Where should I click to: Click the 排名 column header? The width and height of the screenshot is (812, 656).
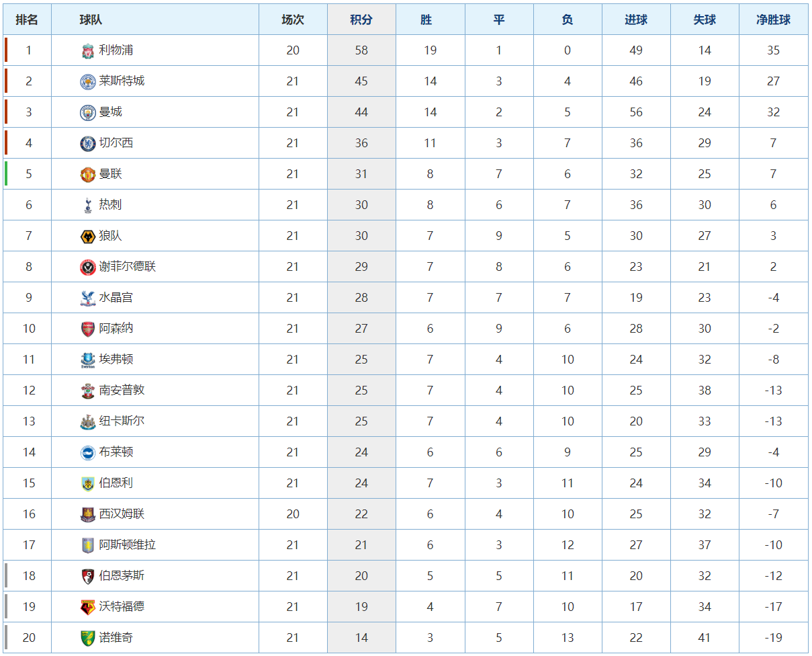28,19
